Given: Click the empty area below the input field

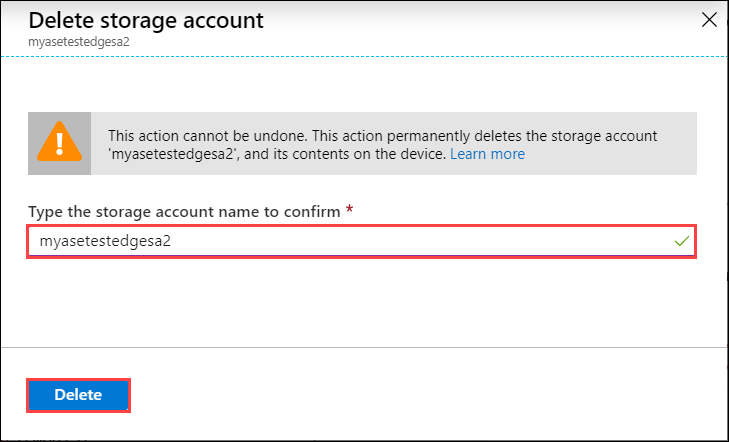Looking at the screenshot, I should tap(364, 300).
